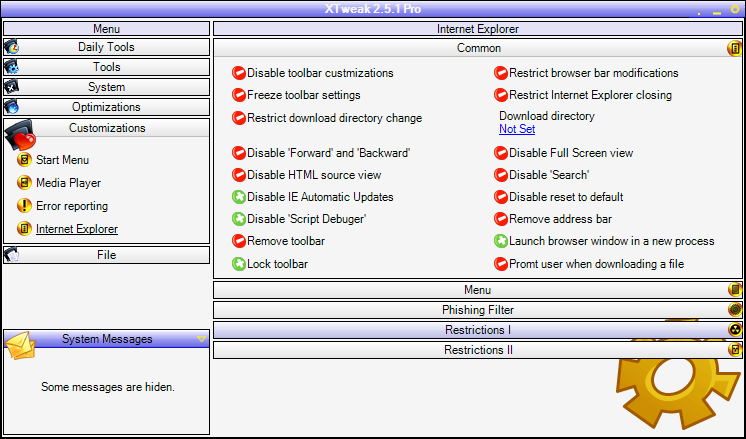Screen dimensions: 746x439
Task: Click the Phishing Filter header icon
Action: 735,310
